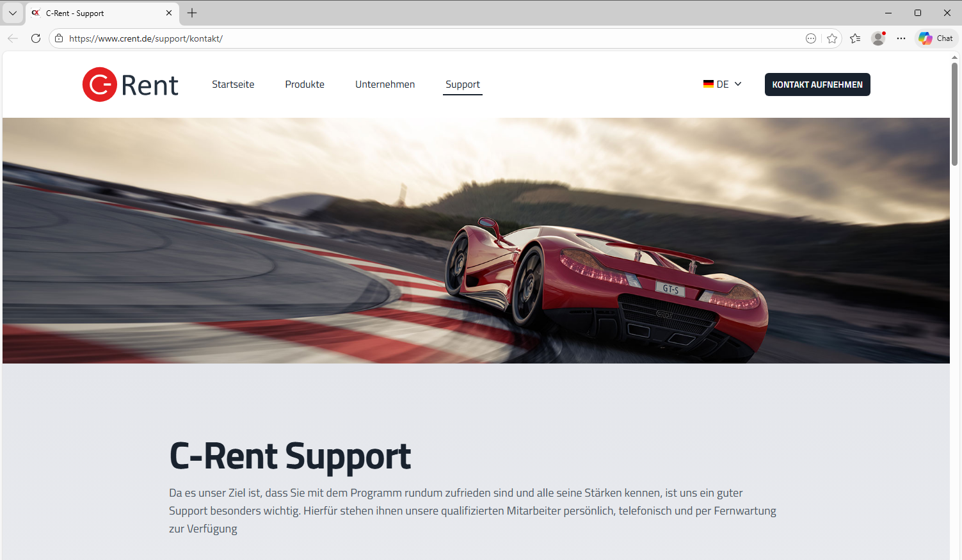Open the favorites list icon
The width and height of the screenshot is (962, 560).
point(855,38)
